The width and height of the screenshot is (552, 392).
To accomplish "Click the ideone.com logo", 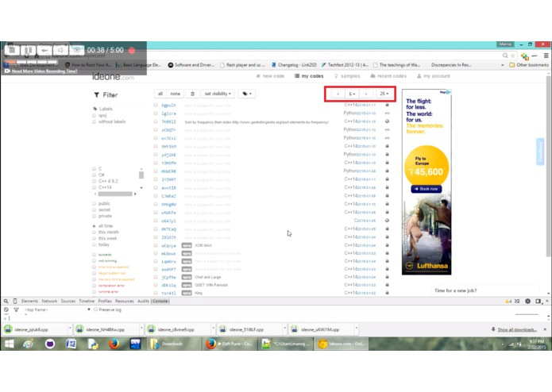I will (113, 76).
